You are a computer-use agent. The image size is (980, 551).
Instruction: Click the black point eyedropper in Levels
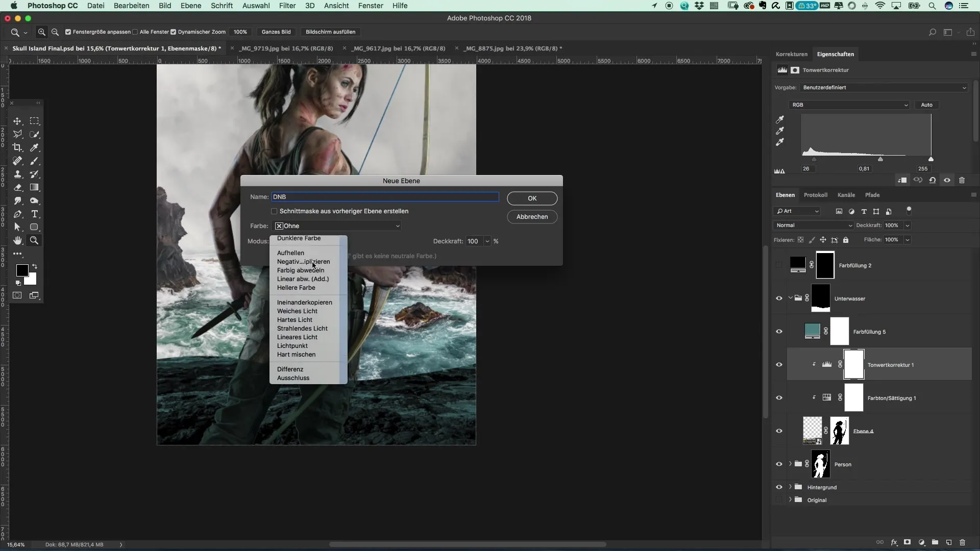pos(780,119)
